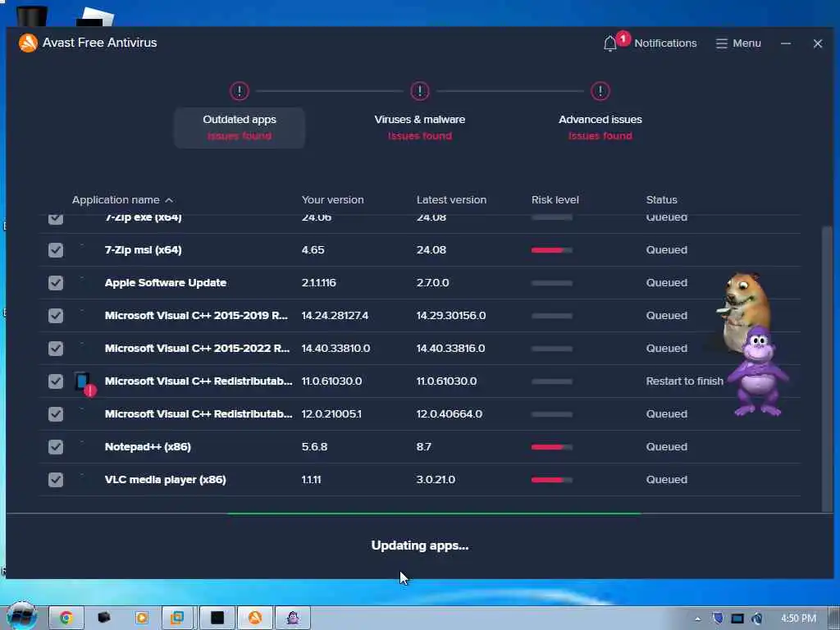The image size is (840, 630).
Task: Uncheck Notepad++ (x86) checkbox
Action: tap(56, 447)
